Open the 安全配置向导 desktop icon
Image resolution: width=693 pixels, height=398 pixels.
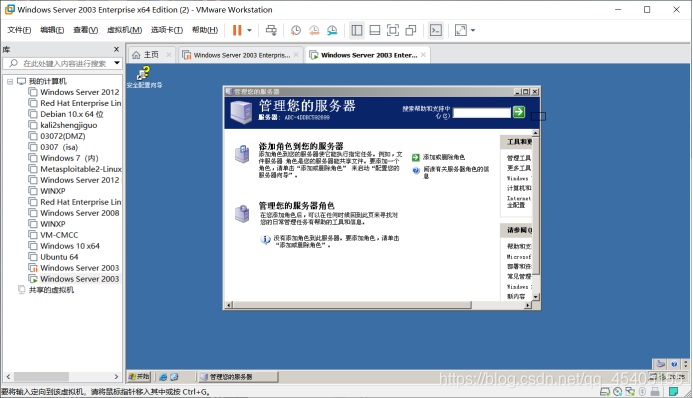pyautogui.click(x=144, y=77)
